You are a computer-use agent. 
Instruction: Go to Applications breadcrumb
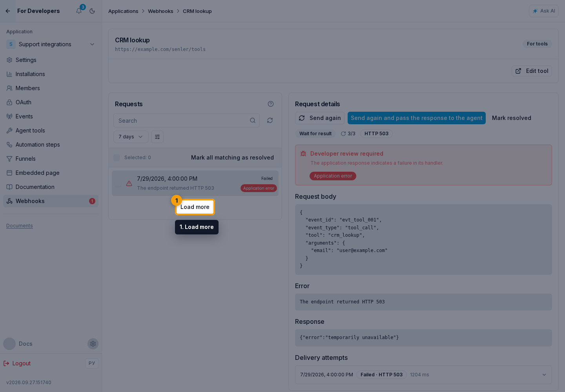click(x=123, y=11)
